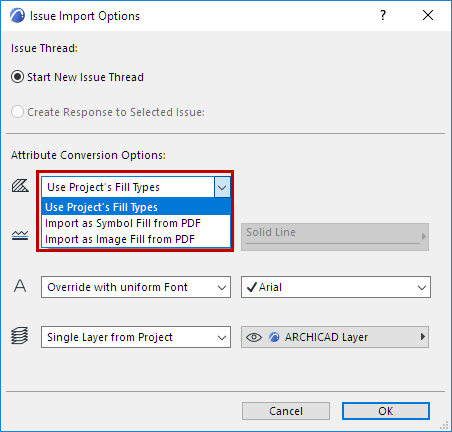Collapse the Use Project's Fill Types dropdown arrow
The width and height of the screenshot is (452, 432).
pos(222,187)
